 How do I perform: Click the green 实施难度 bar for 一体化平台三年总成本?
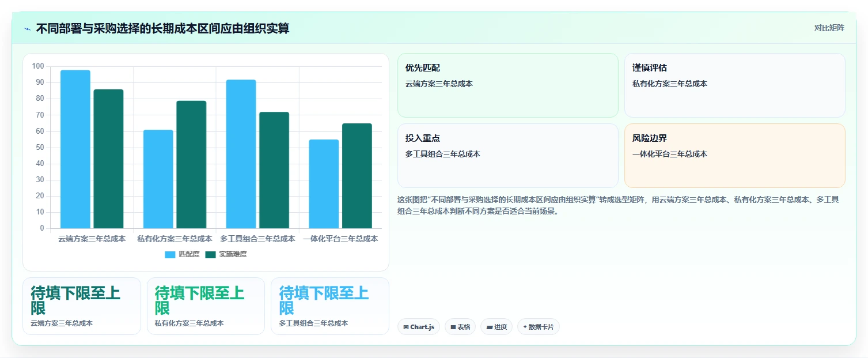click(357, 176)
